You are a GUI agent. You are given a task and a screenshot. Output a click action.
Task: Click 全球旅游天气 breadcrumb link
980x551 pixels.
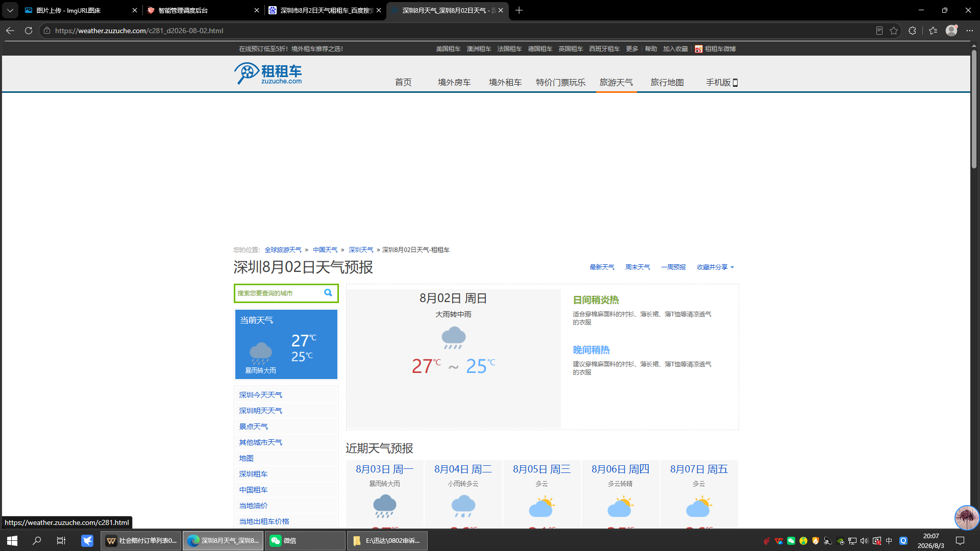(283, 250)
